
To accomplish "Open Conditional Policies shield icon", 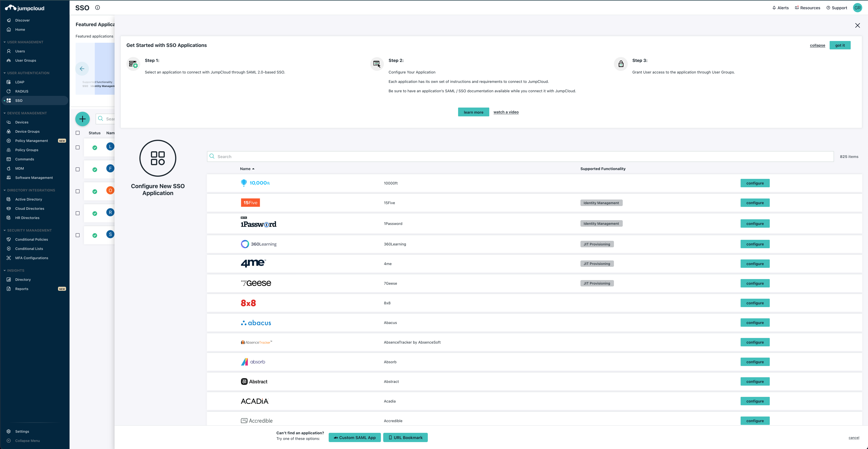I will click(9, 239).
